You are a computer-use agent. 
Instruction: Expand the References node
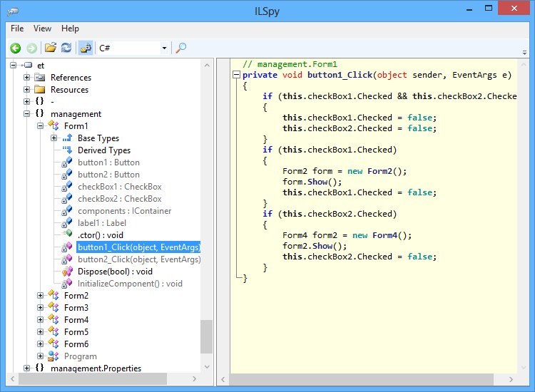click(x=27, y=78)
